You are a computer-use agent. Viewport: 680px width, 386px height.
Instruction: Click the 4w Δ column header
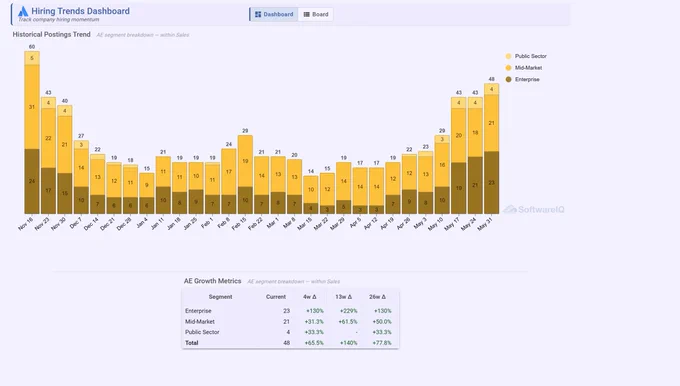click(x=310, y=297)
